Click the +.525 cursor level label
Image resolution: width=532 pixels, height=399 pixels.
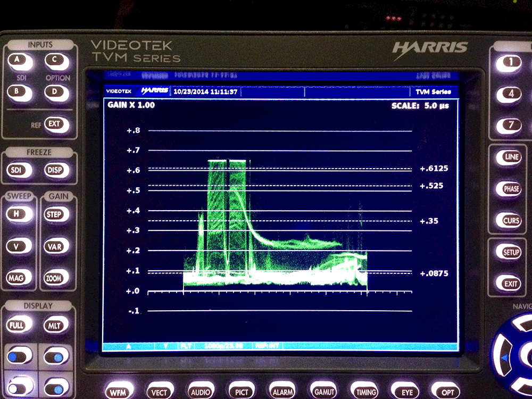click(x=431, y=186)
